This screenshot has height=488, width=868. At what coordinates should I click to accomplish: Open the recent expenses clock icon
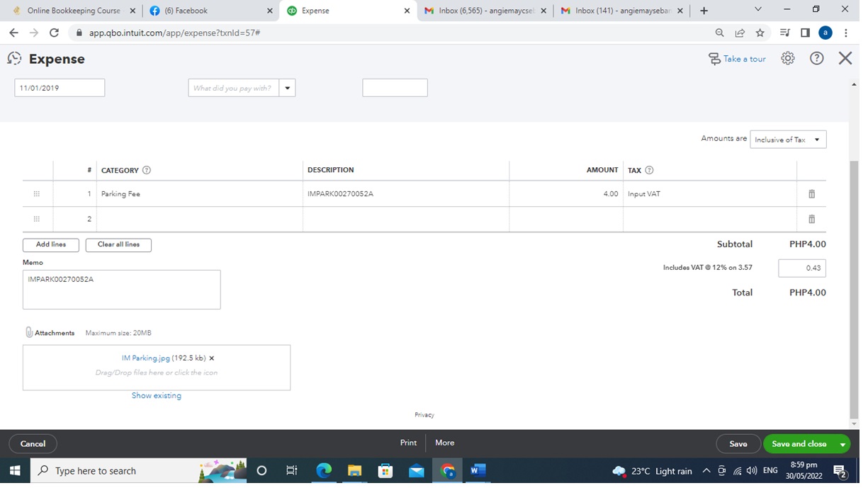click(x=14, y=59)
